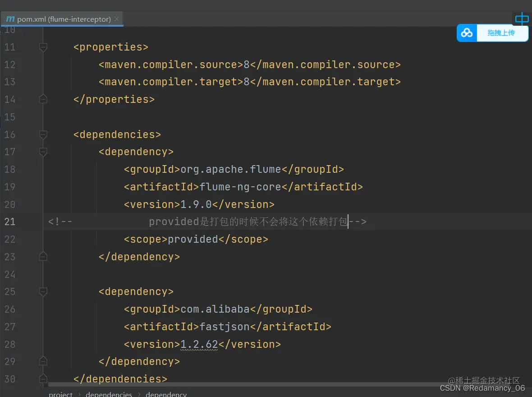The image size is (532, 397).
Task: Click the provided comment on line 21
Action: pyautogui.click(x=248, y=222)
